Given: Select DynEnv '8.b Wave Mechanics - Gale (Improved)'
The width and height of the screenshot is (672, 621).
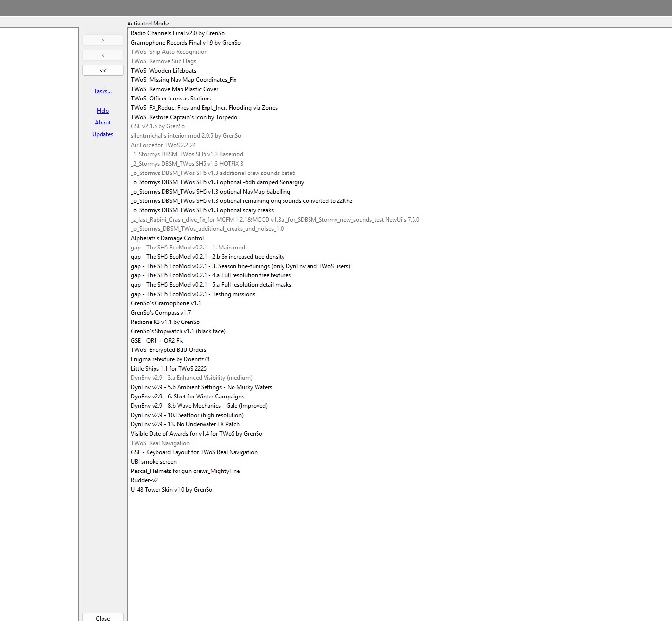Looking at the screenshot, I should [199, 406].
